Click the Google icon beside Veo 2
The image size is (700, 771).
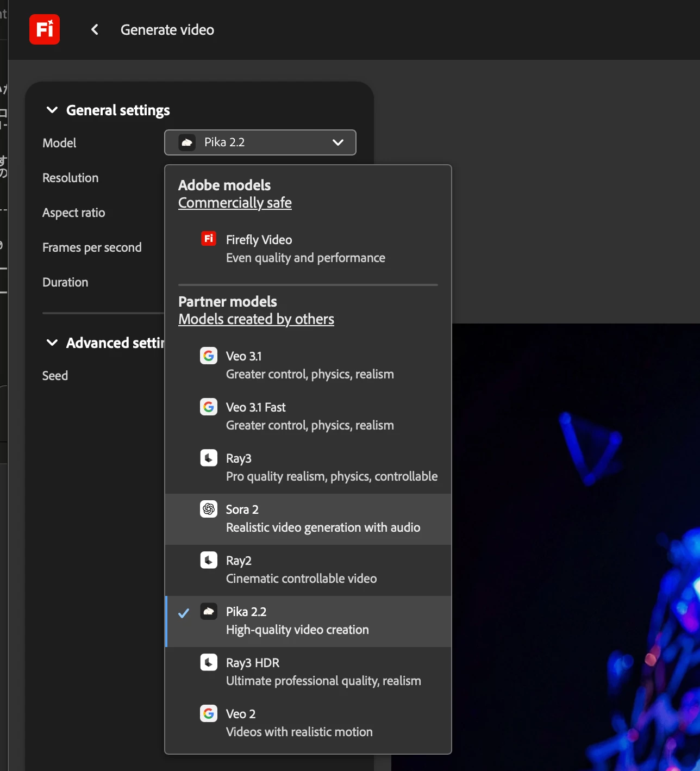tap(209, 713)
